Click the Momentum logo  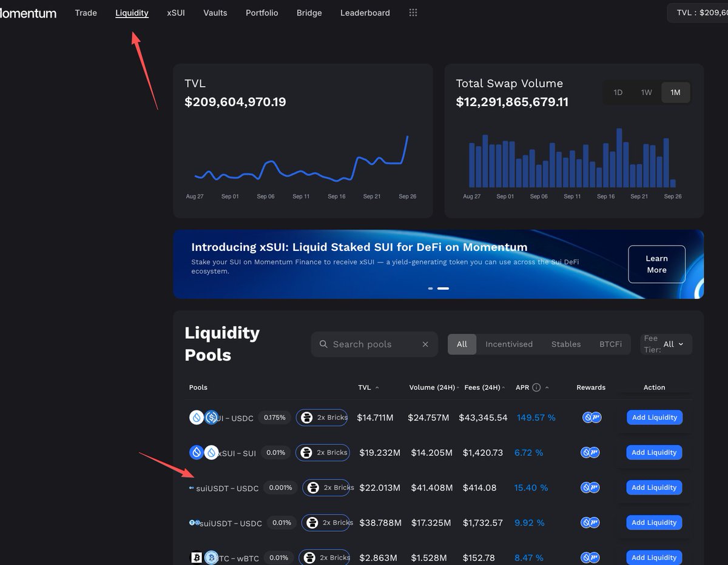click(x=28, y=13)
